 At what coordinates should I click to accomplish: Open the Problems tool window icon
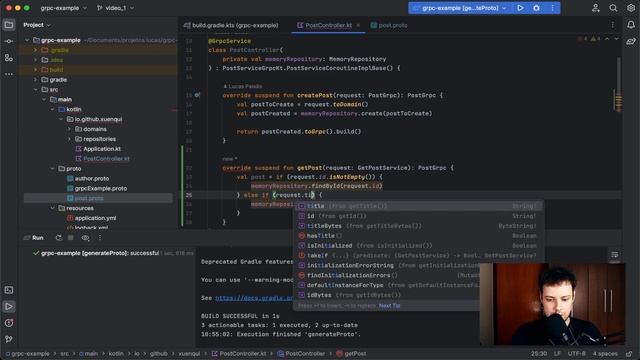pyautogui.click(x=9, y=323)
